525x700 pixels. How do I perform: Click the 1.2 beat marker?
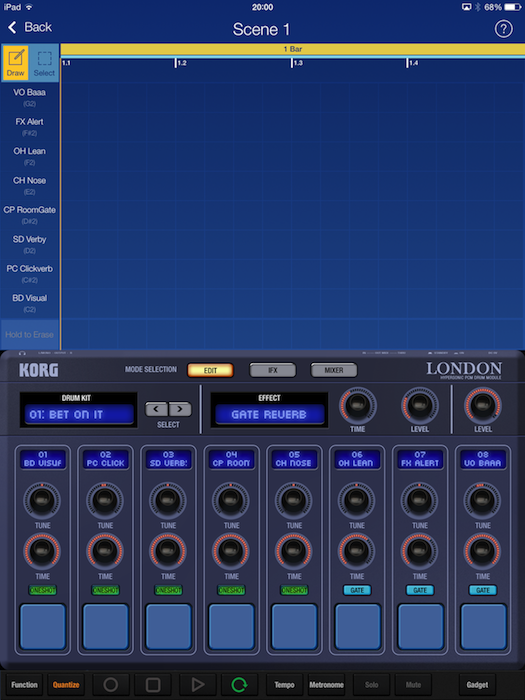[x=181, y=63]
